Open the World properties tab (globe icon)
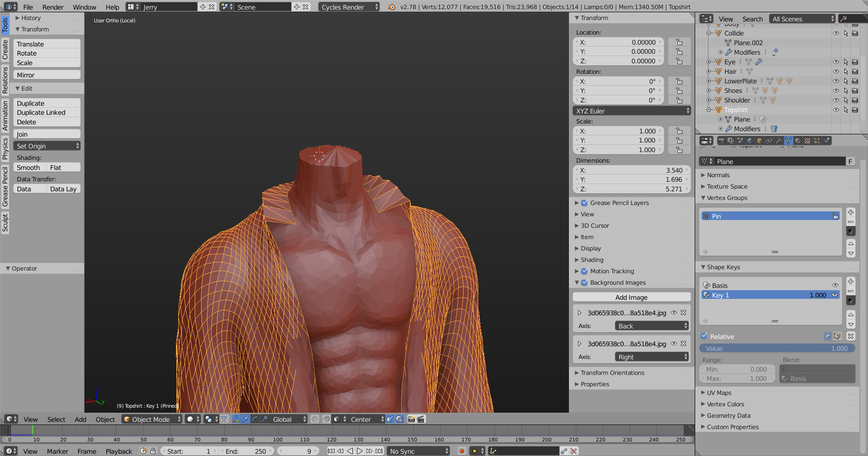Viewport: 868px width, 456px height. [750, 141]
